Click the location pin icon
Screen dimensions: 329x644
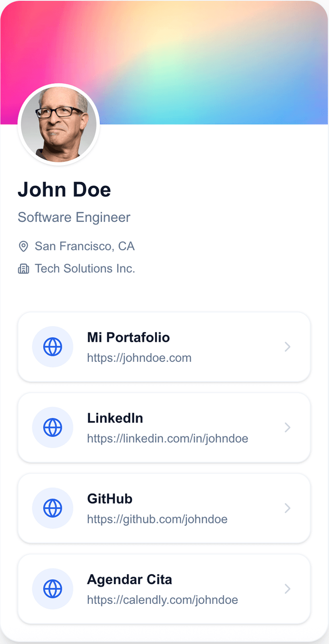23,247
